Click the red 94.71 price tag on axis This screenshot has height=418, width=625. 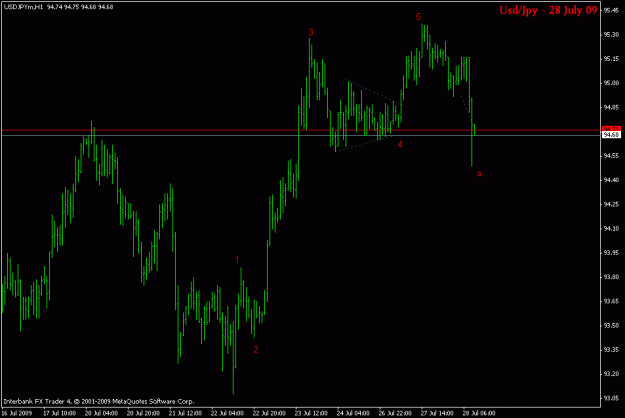tap(611, 129)
